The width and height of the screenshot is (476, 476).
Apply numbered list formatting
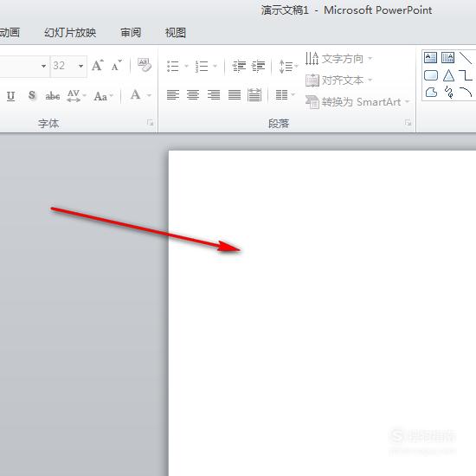click(202, 66)
